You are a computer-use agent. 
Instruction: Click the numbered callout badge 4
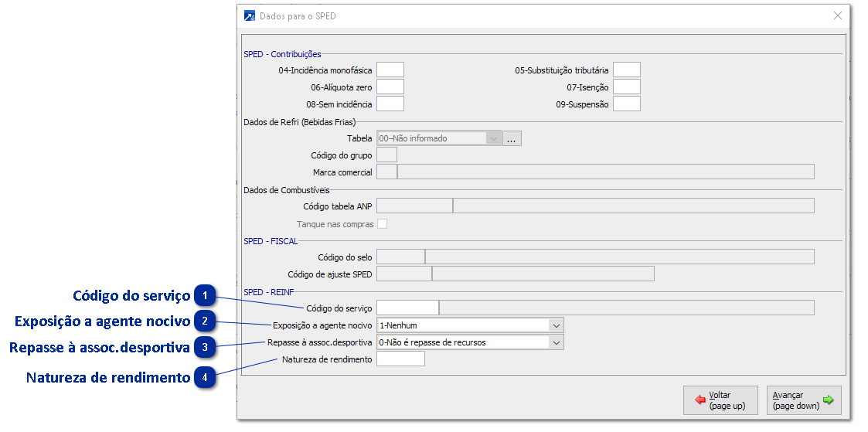205,378
